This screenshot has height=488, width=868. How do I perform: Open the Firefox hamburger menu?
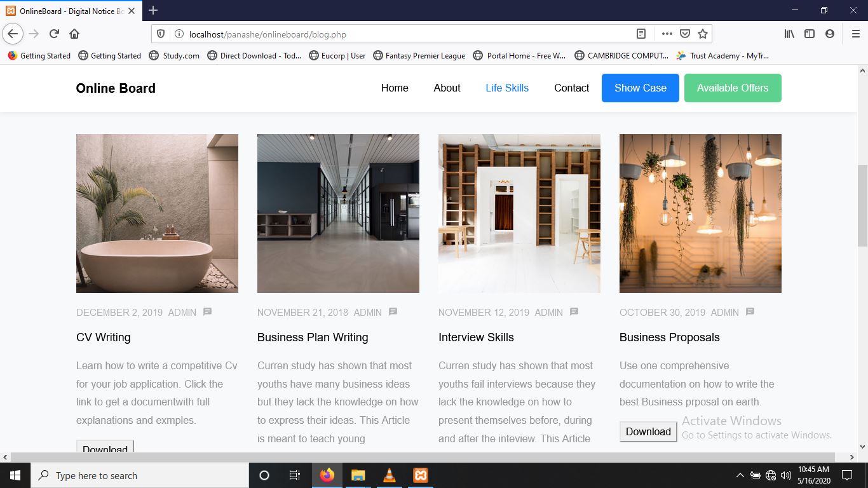pyautogui.click(x=855, y=34)
